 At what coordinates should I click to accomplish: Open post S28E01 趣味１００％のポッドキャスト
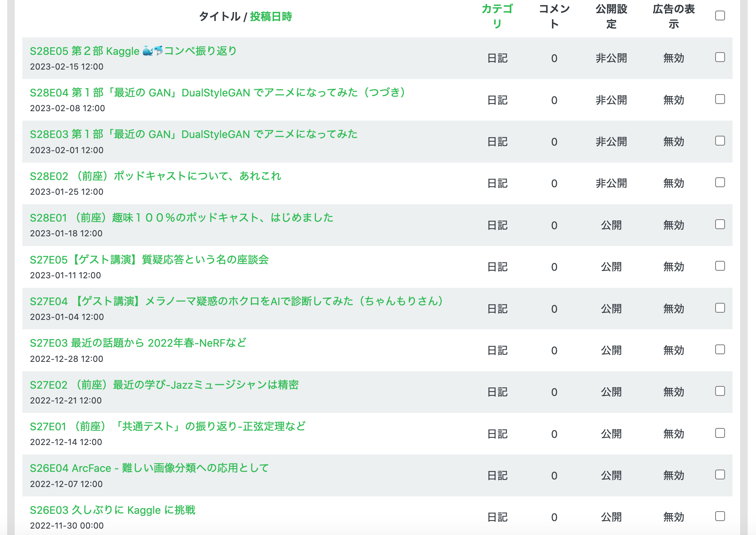(x=182, y=217)
